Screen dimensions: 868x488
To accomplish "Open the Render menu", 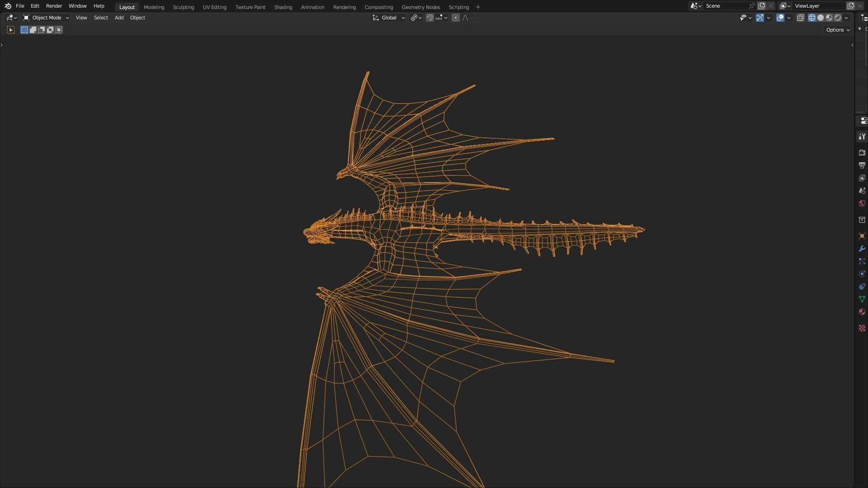I will (x=54, y=6).
